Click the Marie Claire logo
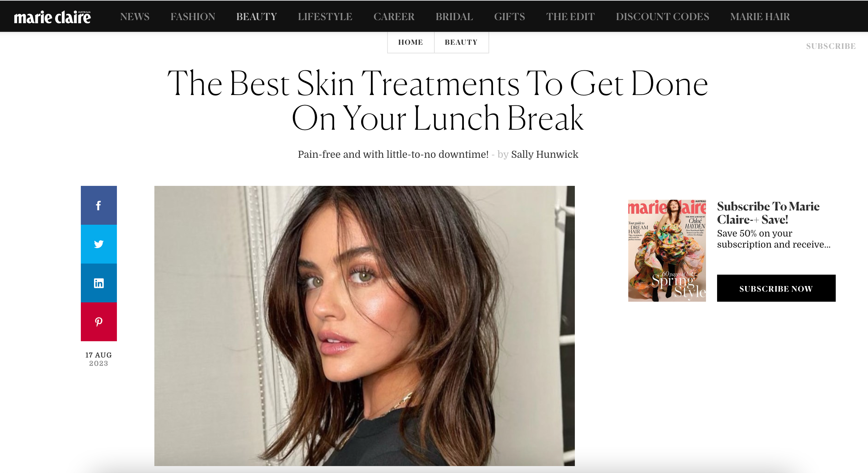This screenshot has width=868, height=473. coord(52,17)
